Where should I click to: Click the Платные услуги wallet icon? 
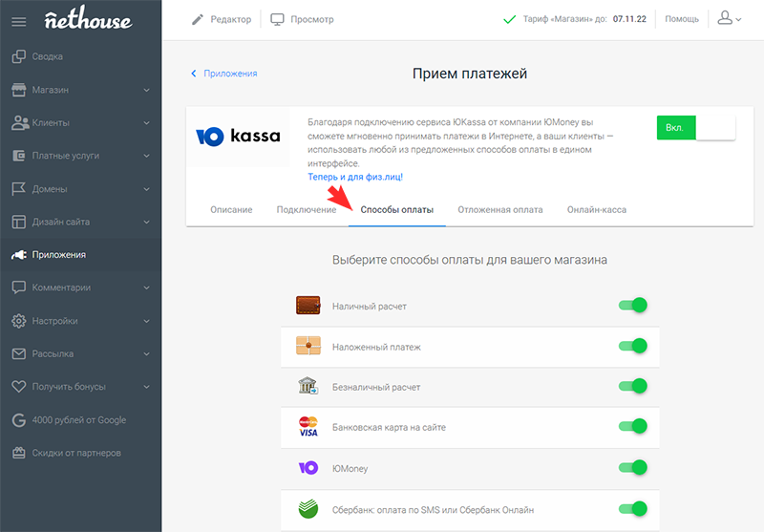click(x=18, y=156)
